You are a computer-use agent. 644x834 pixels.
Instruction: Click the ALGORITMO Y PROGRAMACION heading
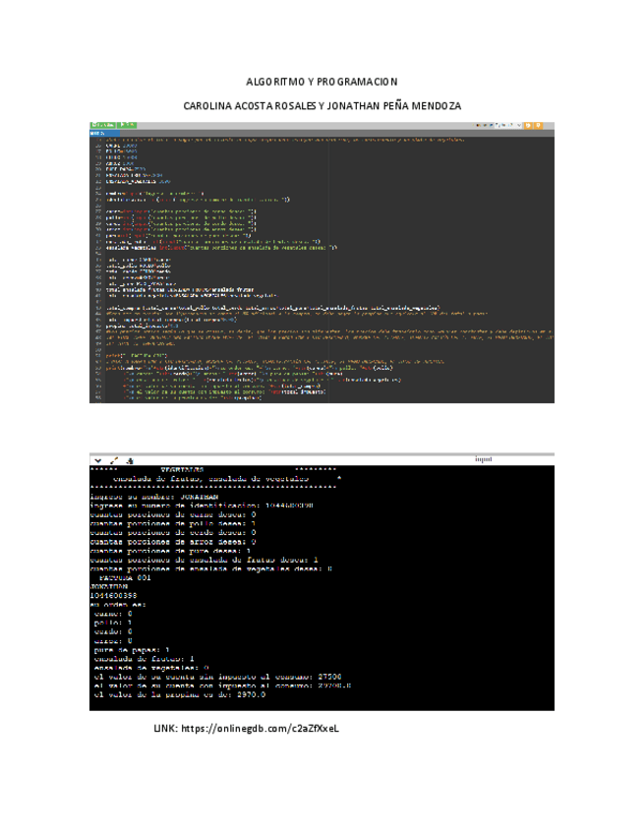pyautogui.click(x=322, y=82)
